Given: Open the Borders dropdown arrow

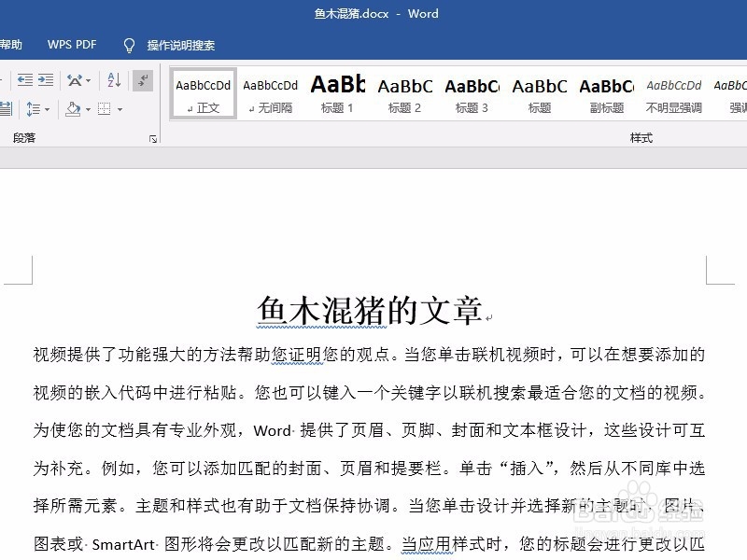Looking at the screenshot, I should click(118, 108).
